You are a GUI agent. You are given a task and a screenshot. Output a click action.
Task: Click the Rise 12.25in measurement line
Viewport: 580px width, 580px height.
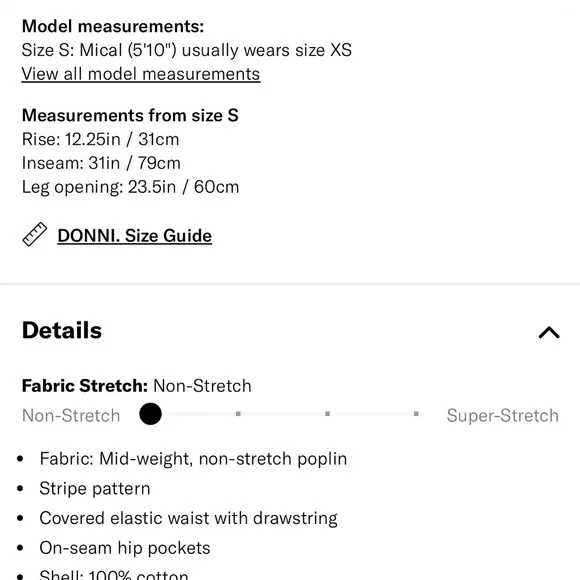[x=101, y=139]
